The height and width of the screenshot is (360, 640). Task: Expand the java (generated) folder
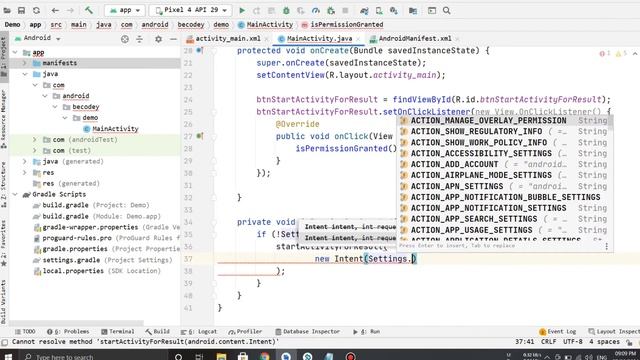pos(25,161)
